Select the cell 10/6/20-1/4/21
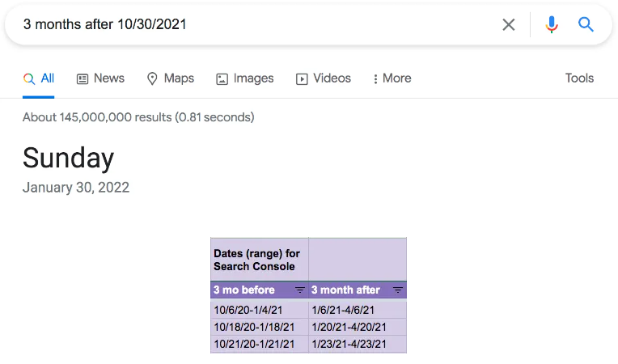This screenshot has width=618, height=364. (248, 310)
